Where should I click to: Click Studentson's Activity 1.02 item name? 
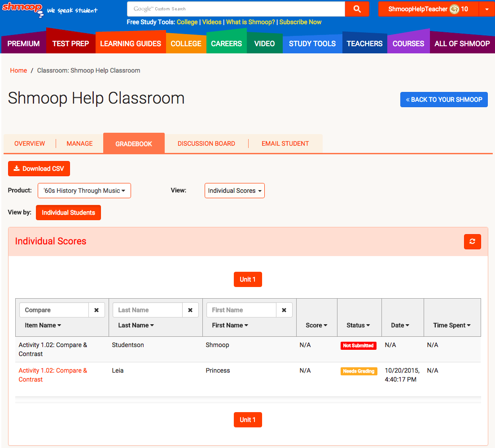[53, 350]
